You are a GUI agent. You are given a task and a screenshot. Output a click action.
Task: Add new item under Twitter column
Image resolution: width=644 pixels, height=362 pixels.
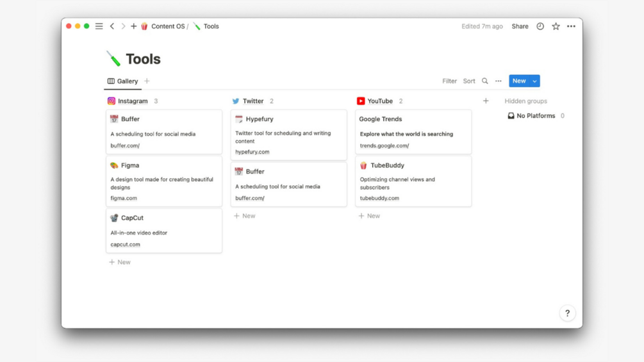[x=244, y=215]
